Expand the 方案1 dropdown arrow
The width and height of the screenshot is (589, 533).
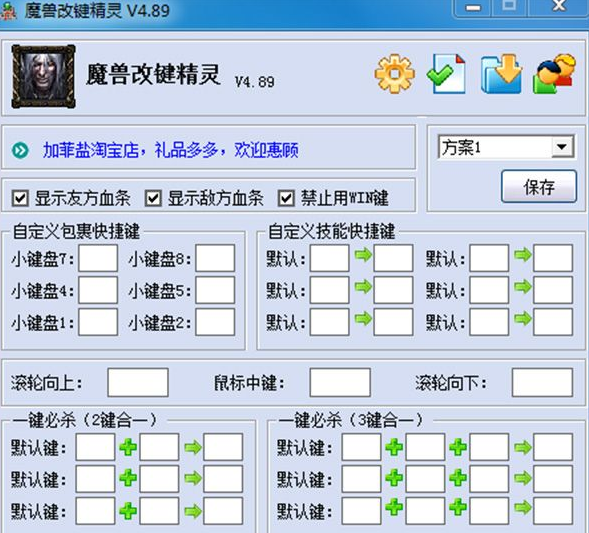[x=562, y=147]
